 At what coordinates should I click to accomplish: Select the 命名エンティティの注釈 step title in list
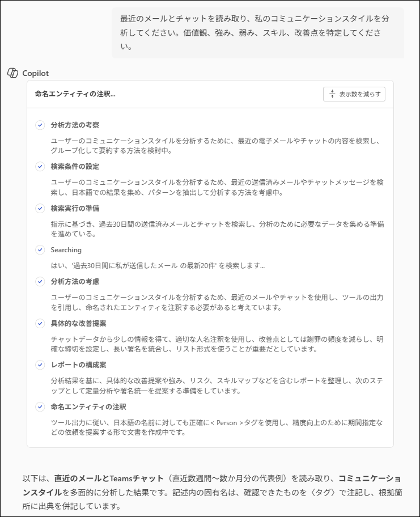[x=88, y=407]
